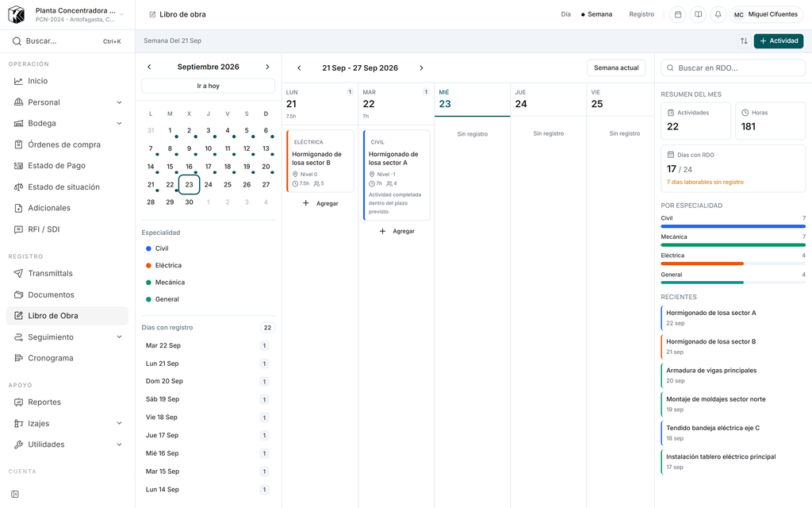This screenshot has width=812, height=508.
Task: Expand the Seguimiento submenu
Action: point(119,337)
